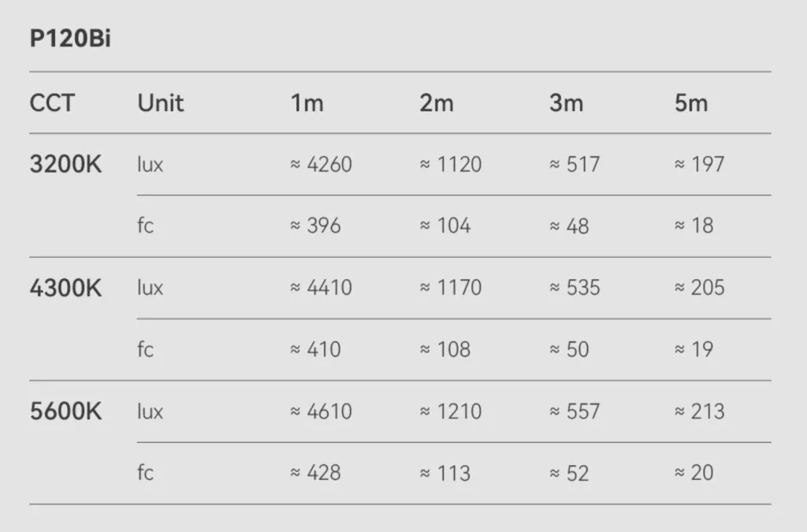Select the 3m distance column header
807x532 pixels.
click(x=566, y=103)
